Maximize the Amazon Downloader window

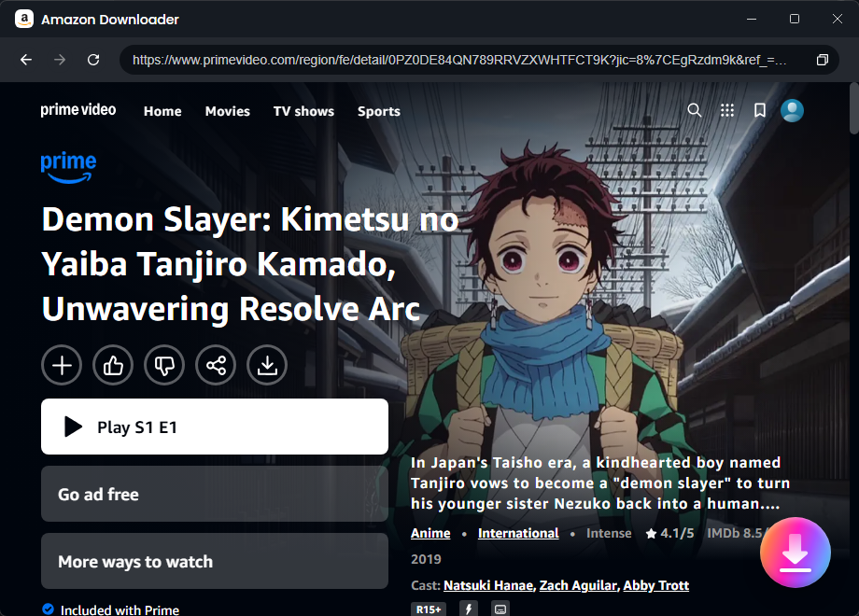pos(795,20)
